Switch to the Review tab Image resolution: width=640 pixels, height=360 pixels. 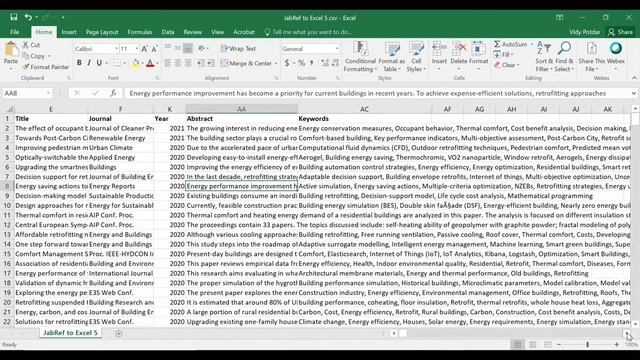pyautogui.click(x=193, y=32)
